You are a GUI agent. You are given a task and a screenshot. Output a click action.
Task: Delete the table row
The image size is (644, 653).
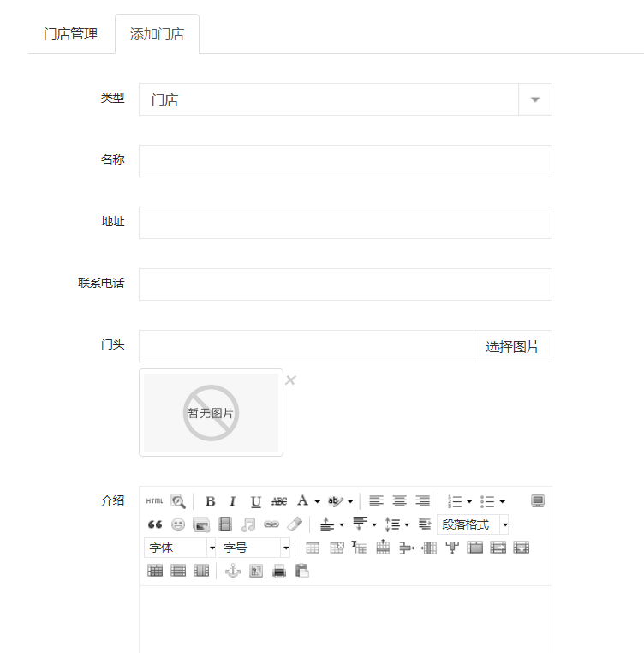(x=406, y=548)
